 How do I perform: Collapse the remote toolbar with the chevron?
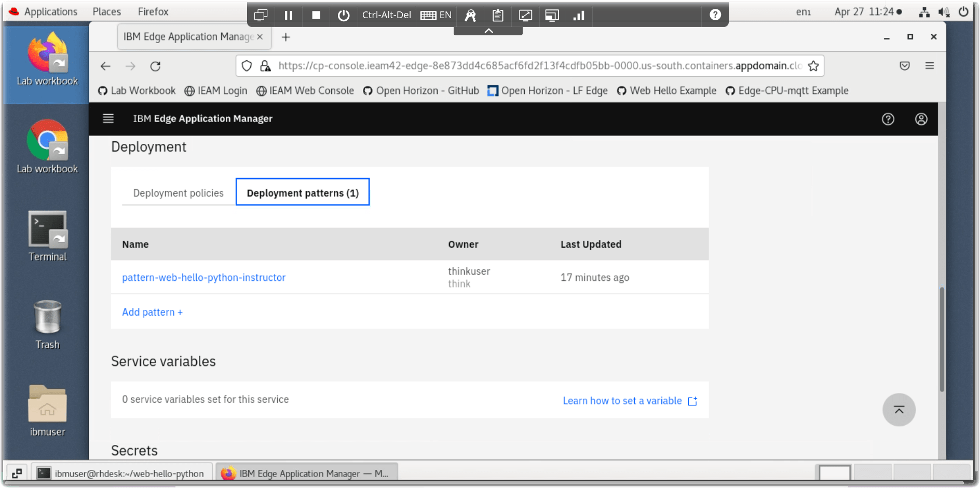click(x=488, y=31)
